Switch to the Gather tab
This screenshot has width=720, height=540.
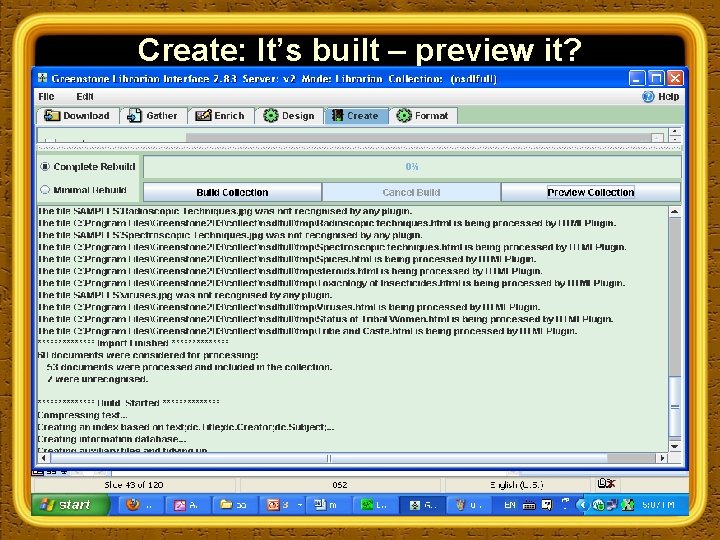[153, 116]
